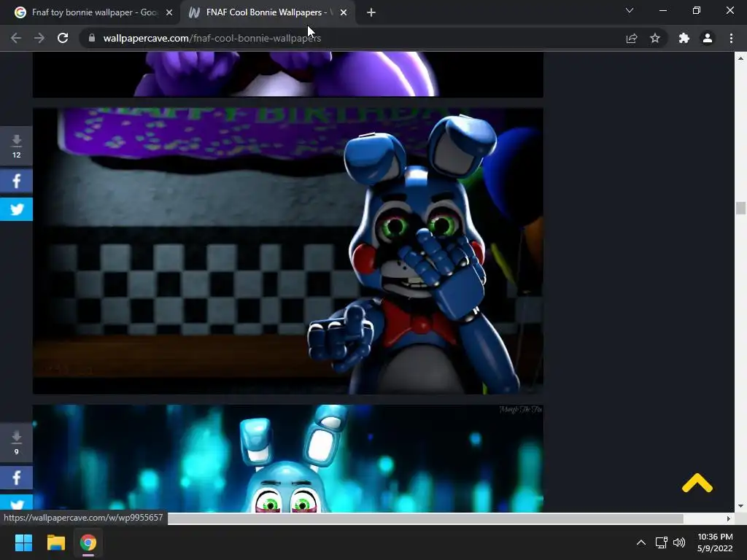The width and height of the screenshot is (747, 560).
Task: Close the Fnaf toy bonnie wallpaper tab
Action: point(169,12)
